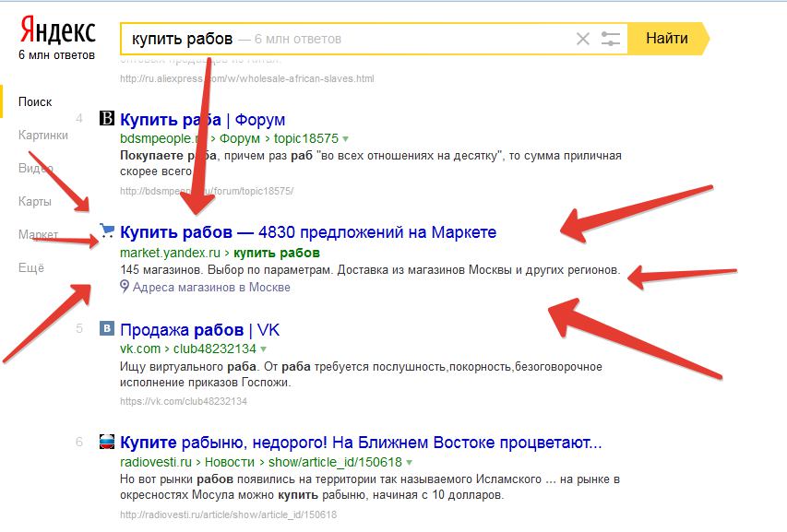
Task: Open 'Купить рабов — 4830 предложений на Маркете'
Action: click(308, 232)
